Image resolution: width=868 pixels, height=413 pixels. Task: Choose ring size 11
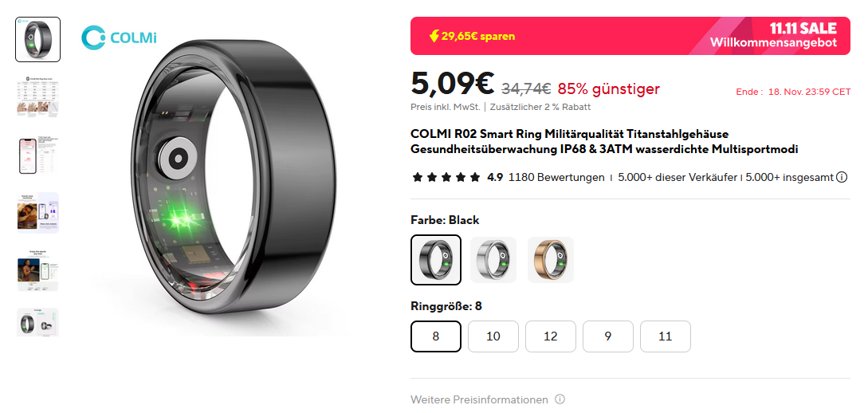click(666, 336)
